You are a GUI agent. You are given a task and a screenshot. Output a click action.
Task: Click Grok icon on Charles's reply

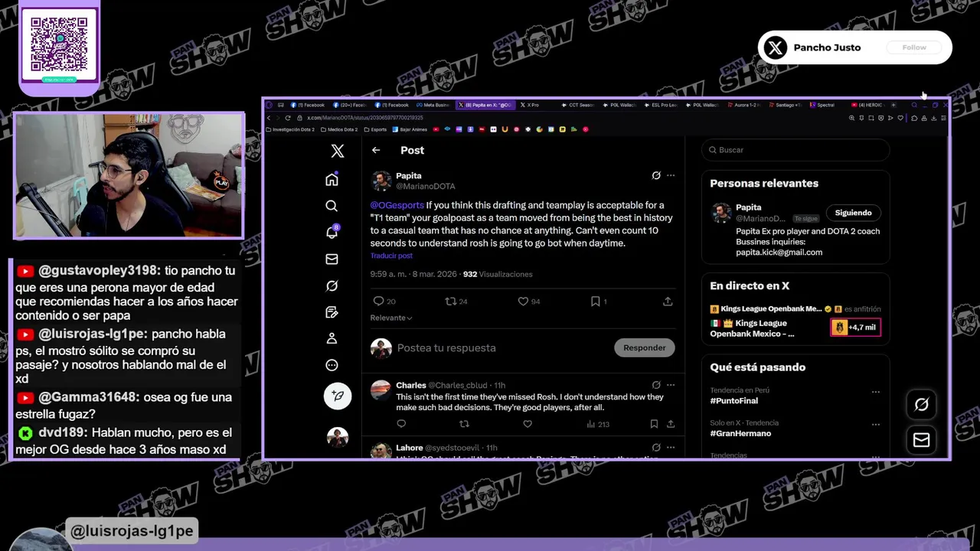[x=656, y=385]
